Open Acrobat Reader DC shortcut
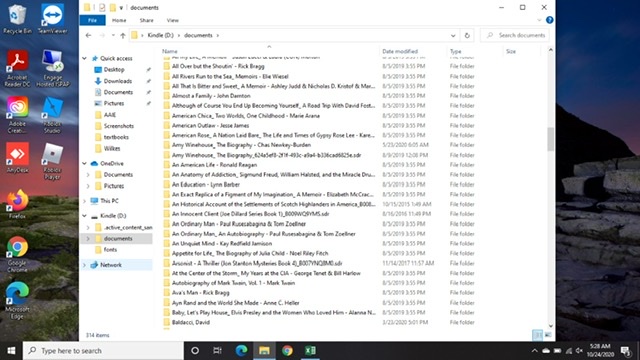The height and width of the screenshot is (360, 640). point(17,69)
